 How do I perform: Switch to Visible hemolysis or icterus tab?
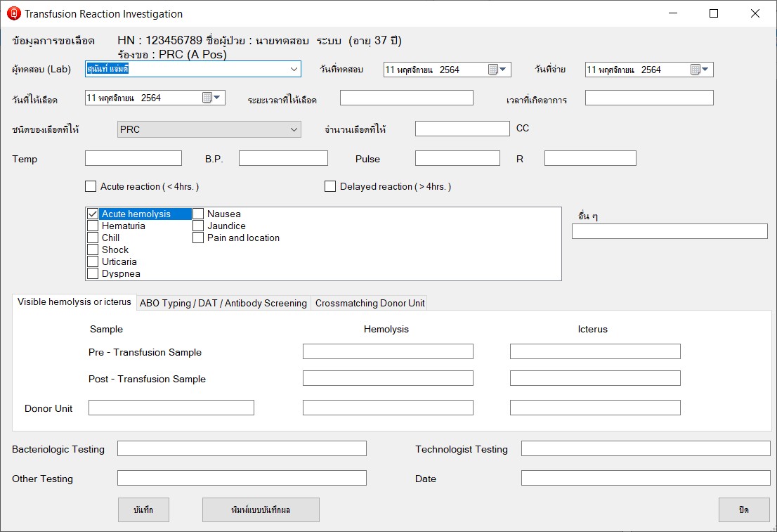coord(74,302)
